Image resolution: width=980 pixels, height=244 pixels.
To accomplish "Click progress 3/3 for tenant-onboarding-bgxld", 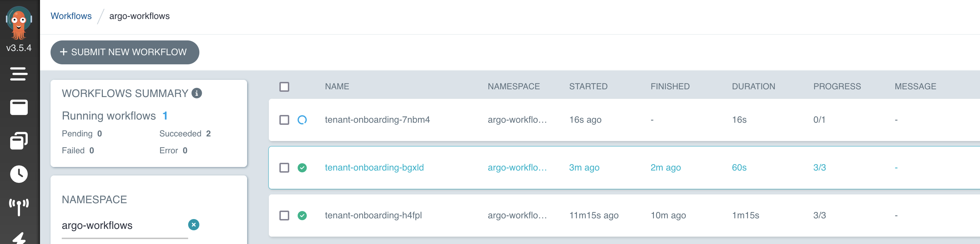I will click(x=820, y=168).
